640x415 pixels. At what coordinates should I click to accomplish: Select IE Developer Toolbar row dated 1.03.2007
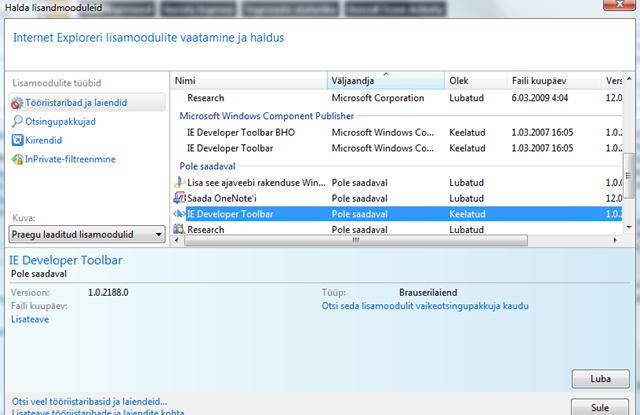click(397, 148)
